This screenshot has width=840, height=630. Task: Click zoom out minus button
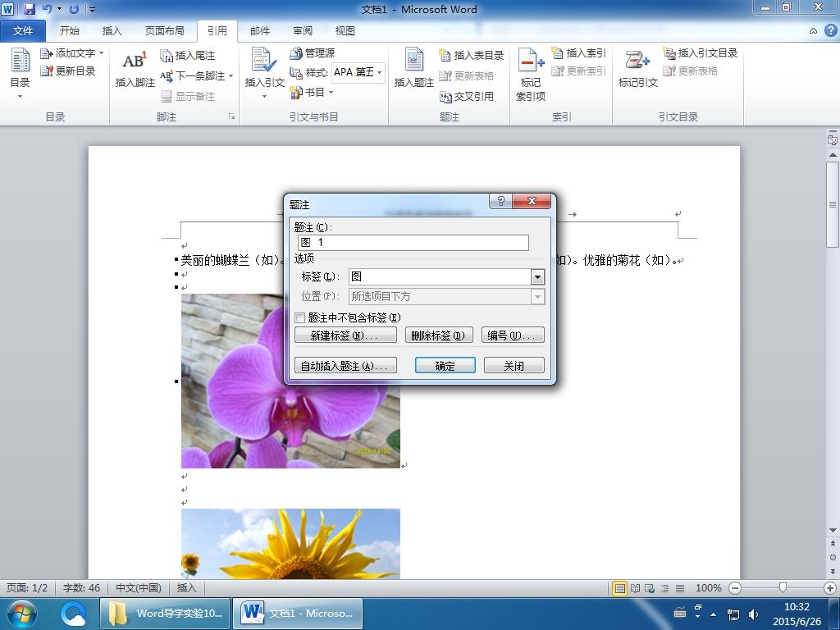point(736,588)
